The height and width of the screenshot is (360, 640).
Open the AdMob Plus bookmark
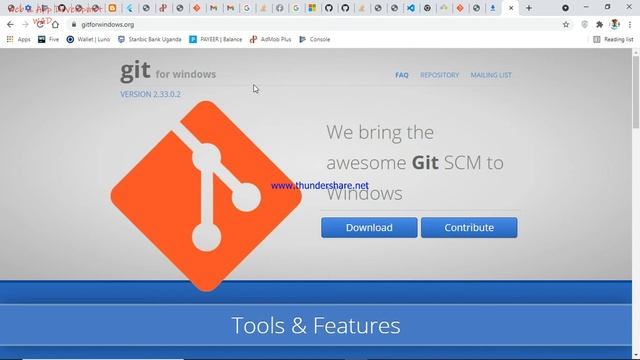coord(271,39)
